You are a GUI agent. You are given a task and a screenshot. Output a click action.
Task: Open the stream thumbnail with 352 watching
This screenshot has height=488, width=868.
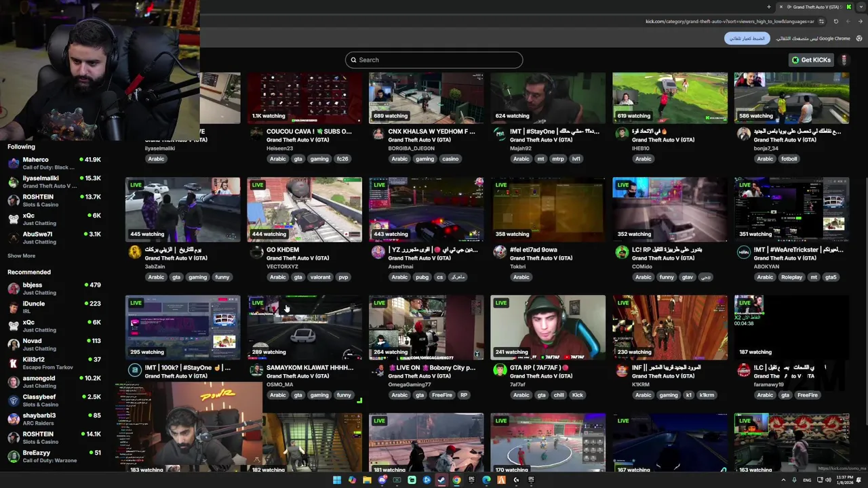[670, 209]
